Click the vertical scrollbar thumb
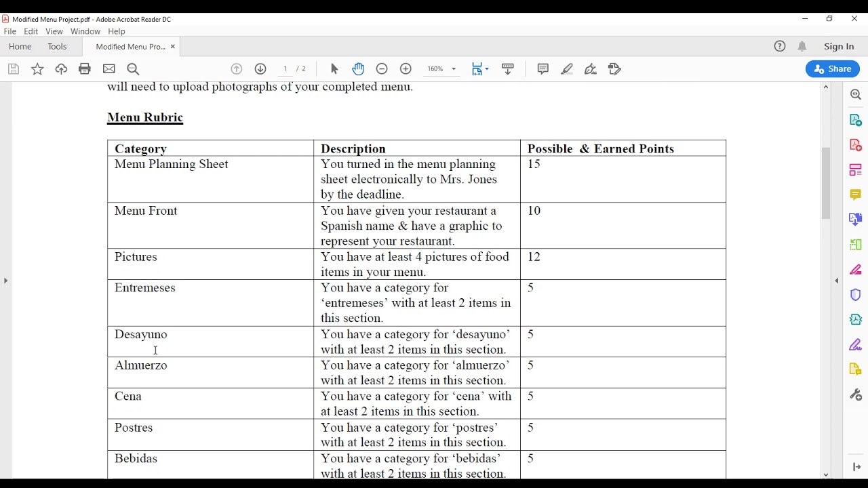 coord(826,183)
